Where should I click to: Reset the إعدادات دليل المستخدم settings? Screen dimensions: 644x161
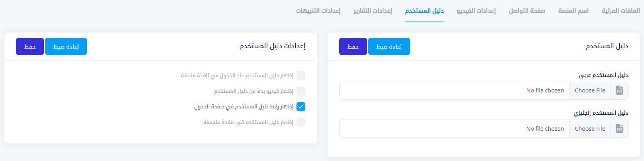click(66, 47)
